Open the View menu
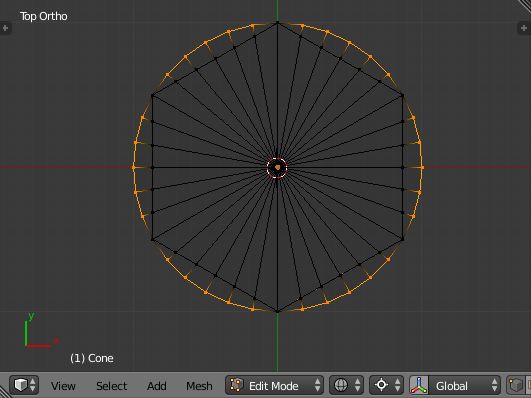This screenshot has width=531, height=398. pos(63,386)
